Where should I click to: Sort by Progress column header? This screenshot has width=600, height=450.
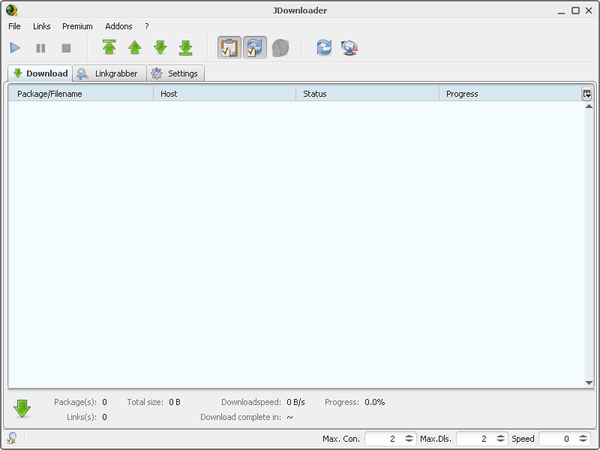[x=510, y=94]
